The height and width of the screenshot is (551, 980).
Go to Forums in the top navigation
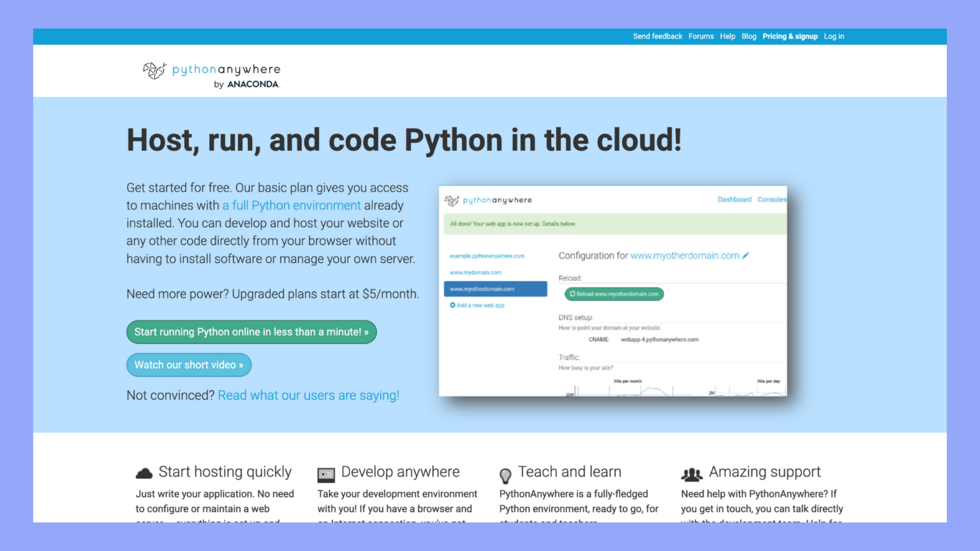[701, 36]
